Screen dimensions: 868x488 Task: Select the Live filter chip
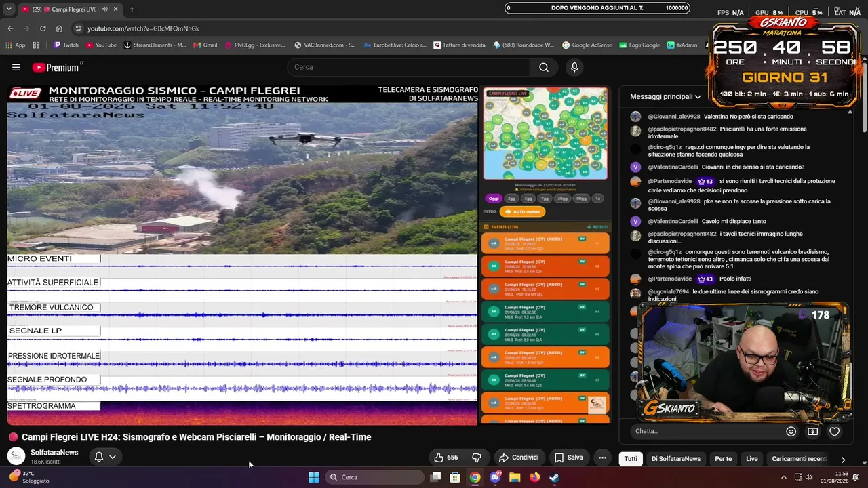click(752, 459)
